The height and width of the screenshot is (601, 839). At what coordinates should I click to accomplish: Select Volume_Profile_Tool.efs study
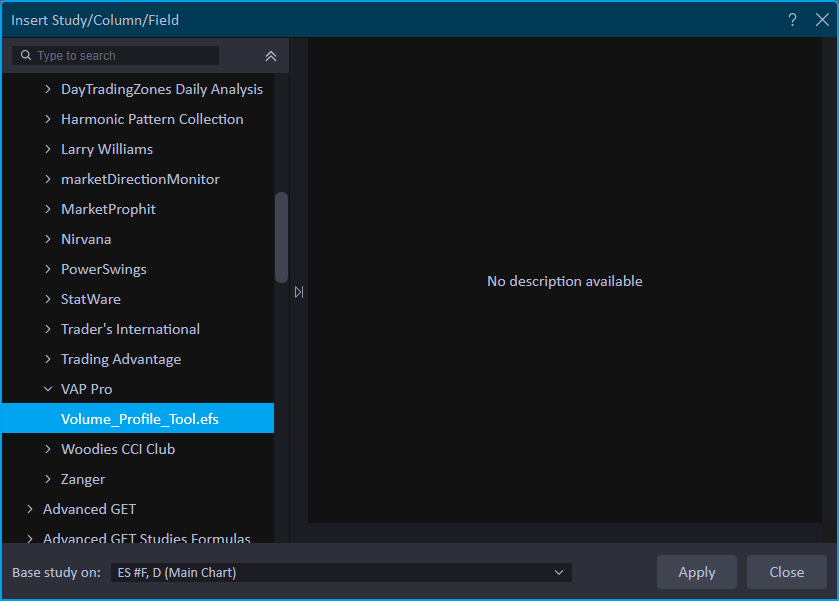coord(138,419)
